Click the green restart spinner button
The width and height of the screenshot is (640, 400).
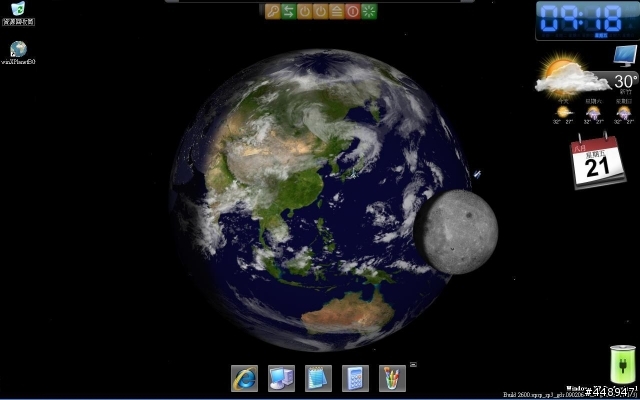coord(369,11)
